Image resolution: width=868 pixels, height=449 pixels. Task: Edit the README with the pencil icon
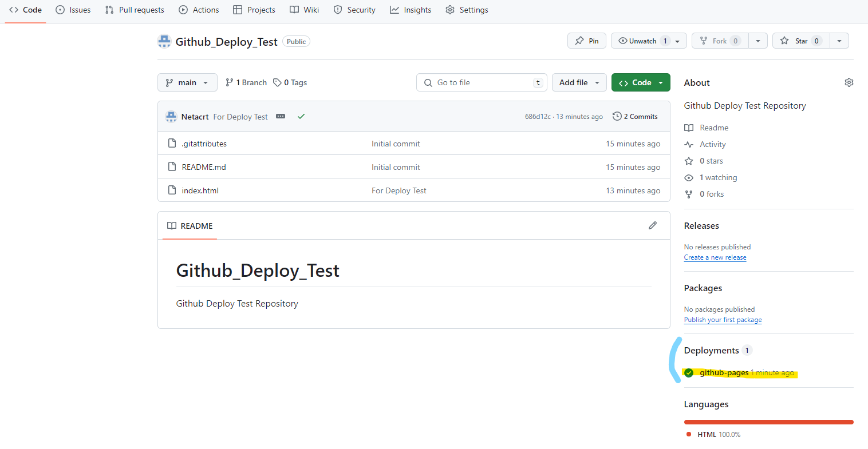click(653, 225)
